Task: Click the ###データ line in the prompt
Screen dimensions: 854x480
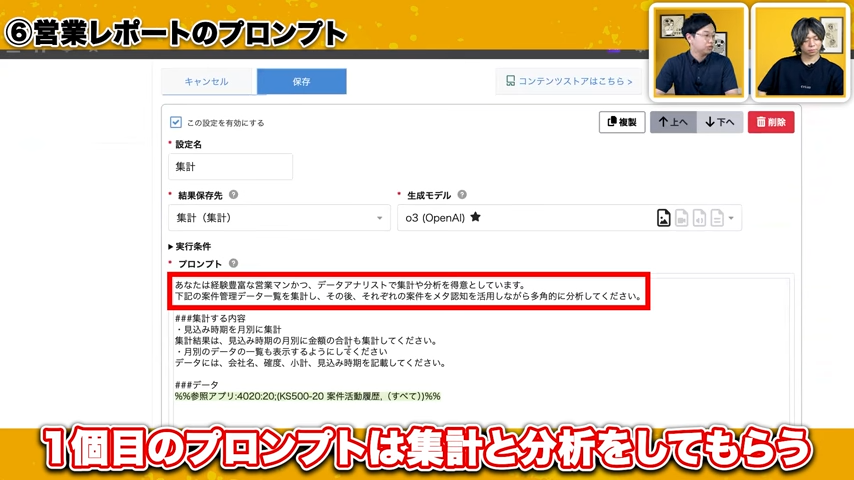Action: click(197, 385)
